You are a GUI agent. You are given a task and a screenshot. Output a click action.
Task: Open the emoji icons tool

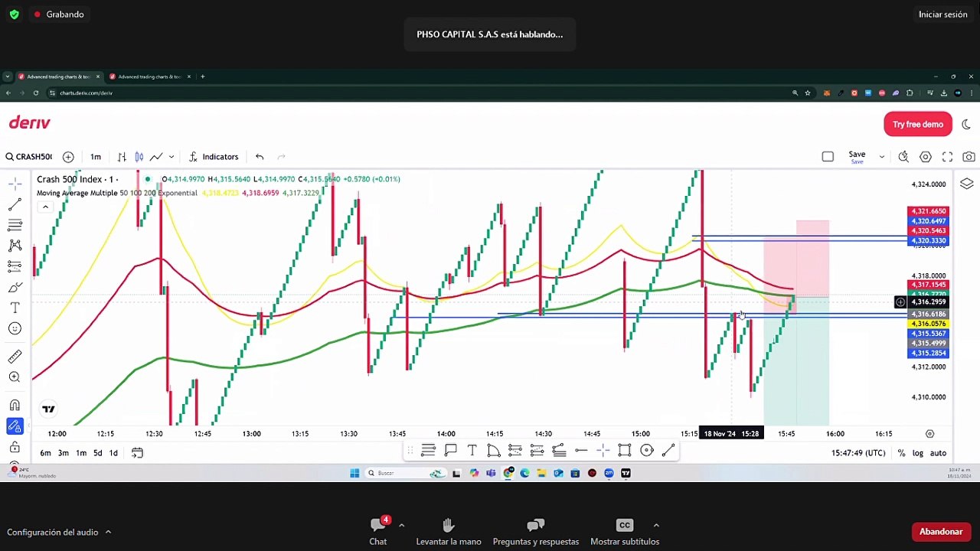(15, 328)
